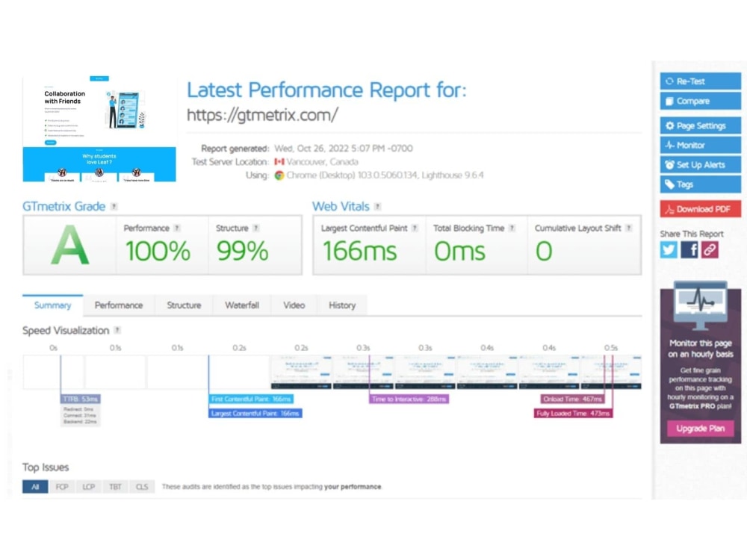This screenshot has height=560, width=747.
Task: Open the Waterfall tab
Action: point(242,305)
